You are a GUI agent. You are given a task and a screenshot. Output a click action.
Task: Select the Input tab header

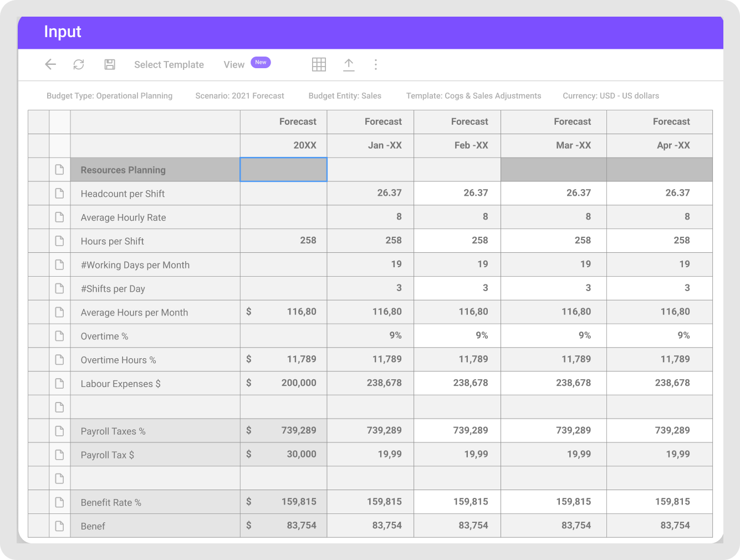62,32
